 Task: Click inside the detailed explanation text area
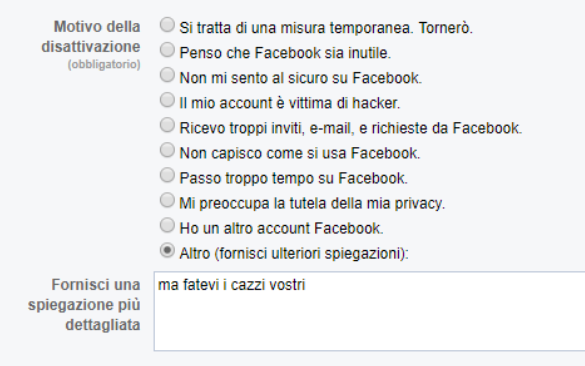(369, 312)
